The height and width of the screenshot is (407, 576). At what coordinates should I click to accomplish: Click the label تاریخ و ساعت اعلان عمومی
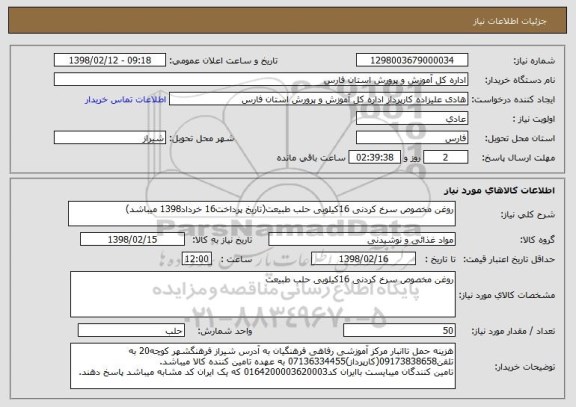223,61
